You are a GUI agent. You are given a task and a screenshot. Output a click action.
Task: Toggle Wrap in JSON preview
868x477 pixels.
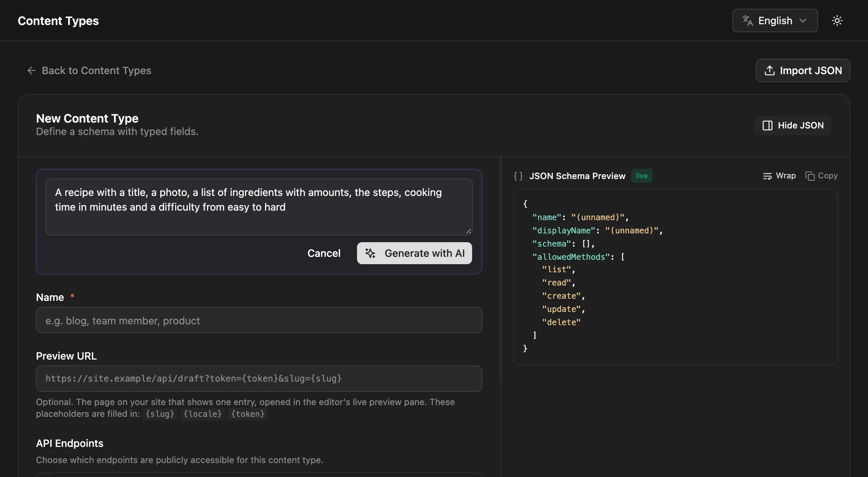[779, 176]
